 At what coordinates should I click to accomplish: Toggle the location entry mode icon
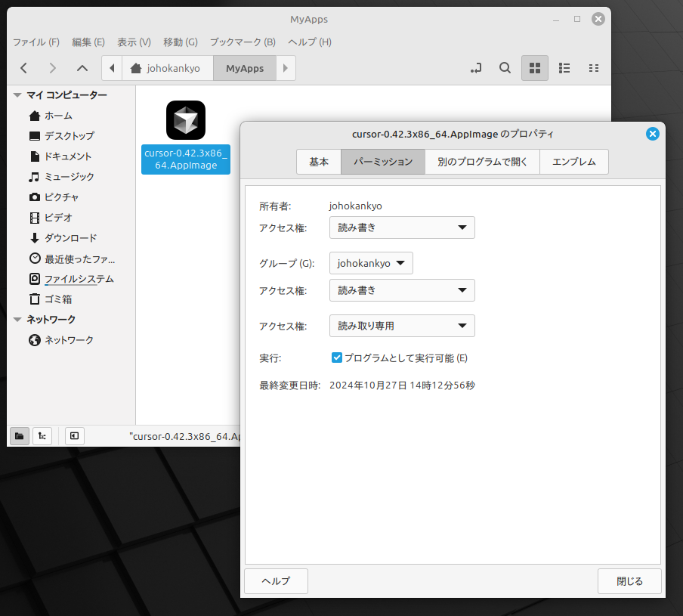click(475, 68)
